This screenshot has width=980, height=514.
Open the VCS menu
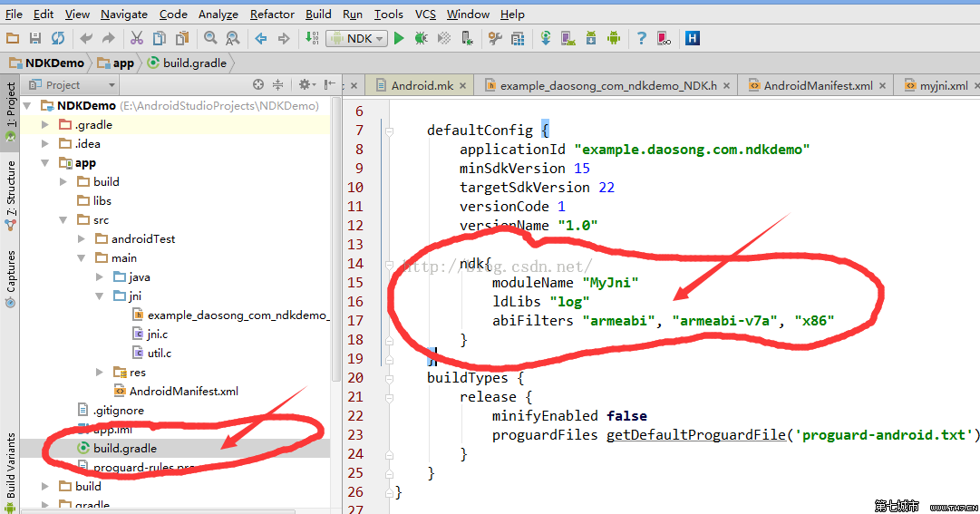[x=425, y=14]
